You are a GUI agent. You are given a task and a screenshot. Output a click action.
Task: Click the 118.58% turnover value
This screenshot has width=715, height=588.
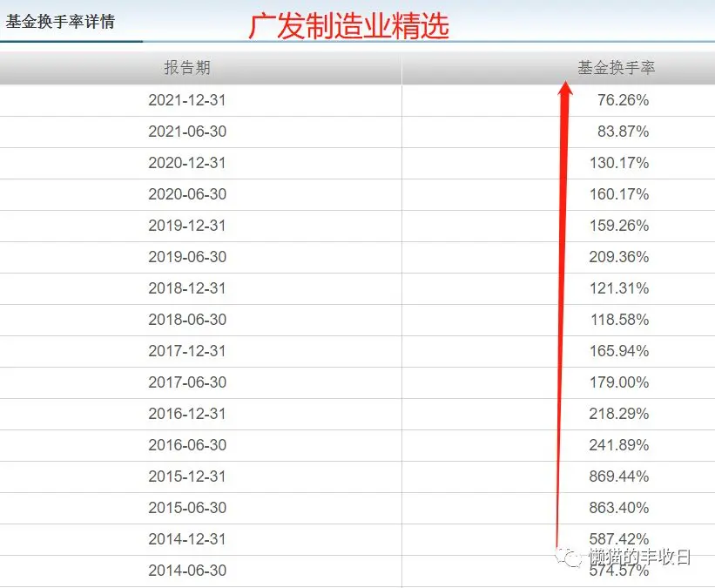point(619,320)
